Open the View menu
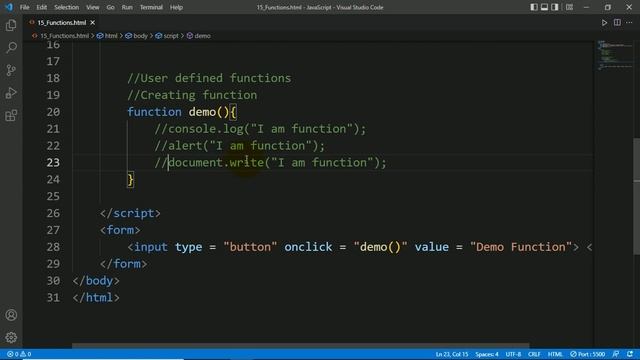The image size is (640, 360). [93, 7]
